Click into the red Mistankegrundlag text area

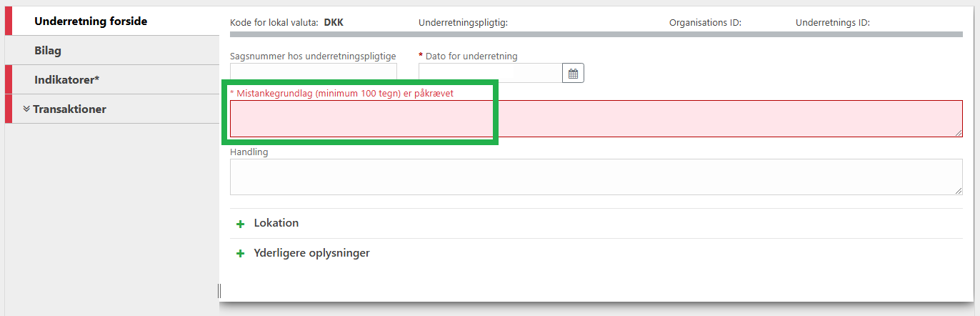(x=596, y=119)
